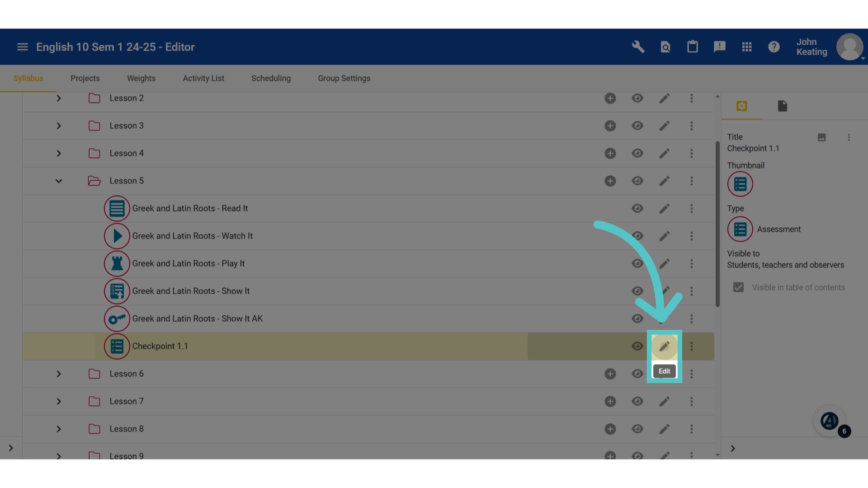Collapse Lesson 5 folder
The width and height of the screenshot is (868, 488).
coord(59,181)
